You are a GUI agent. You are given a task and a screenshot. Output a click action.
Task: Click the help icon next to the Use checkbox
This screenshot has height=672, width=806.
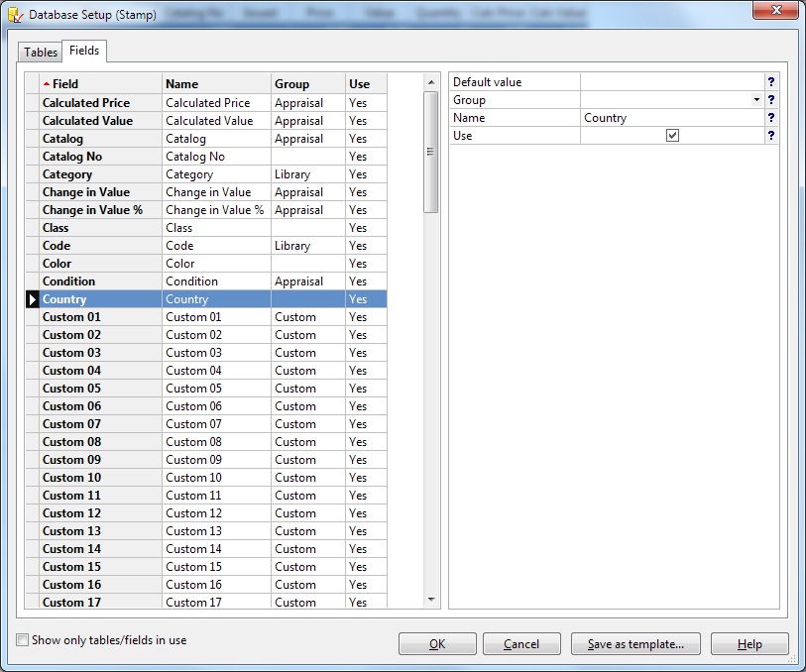tap(771, 136)
